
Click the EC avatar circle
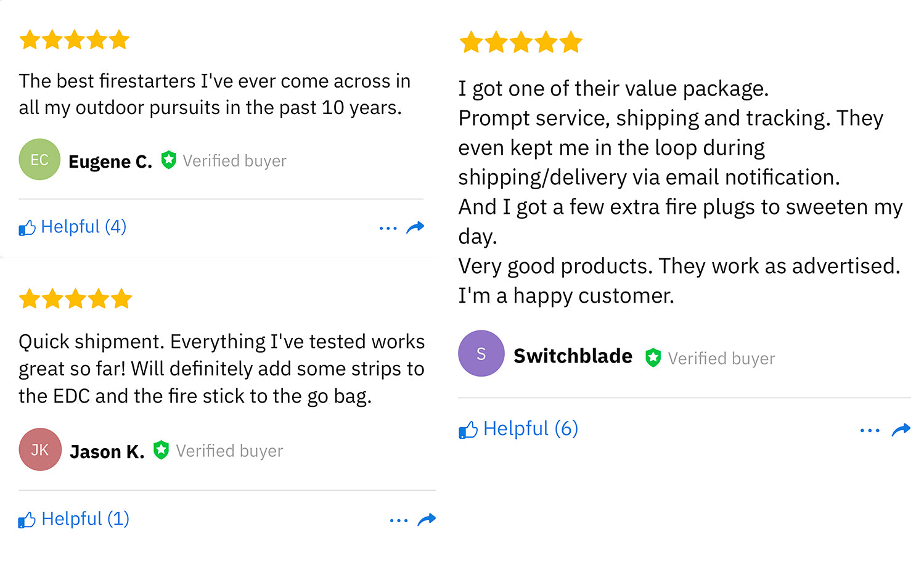(x=39, y=160)
